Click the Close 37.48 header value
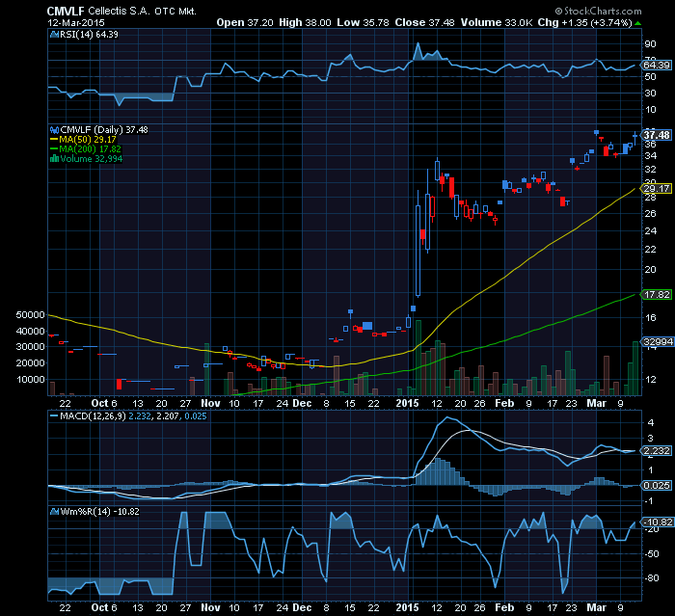This screenshot has width=675, height=616. coord(424,22)
